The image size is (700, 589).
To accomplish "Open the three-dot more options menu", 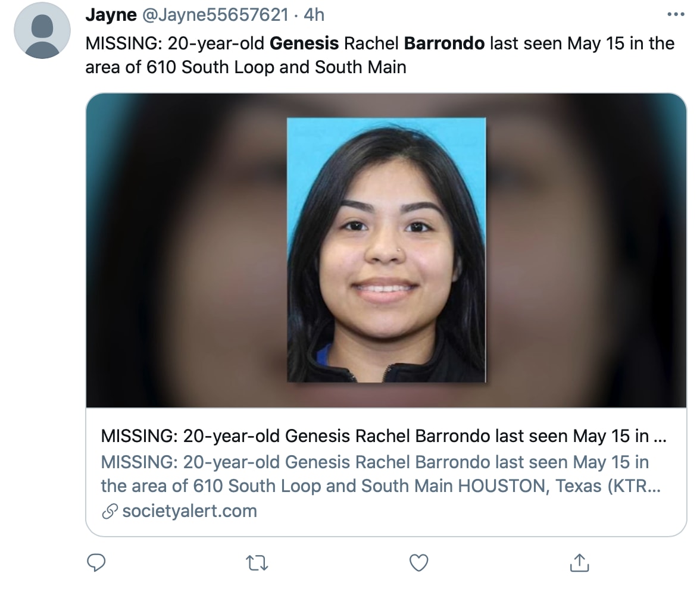I will (x=676, y=14).
